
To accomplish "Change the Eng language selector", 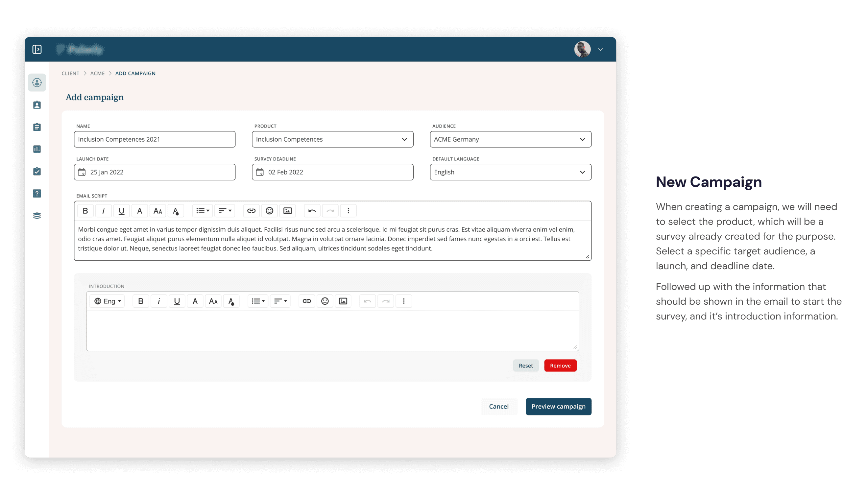I will tap(107, 301).
